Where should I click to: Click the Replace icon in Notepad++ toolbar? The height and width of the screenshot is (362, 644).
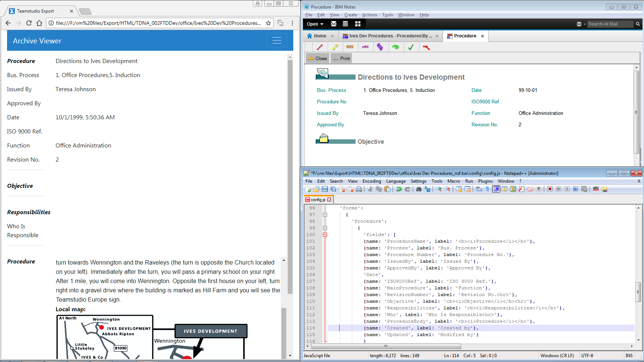tap(427, 189)
